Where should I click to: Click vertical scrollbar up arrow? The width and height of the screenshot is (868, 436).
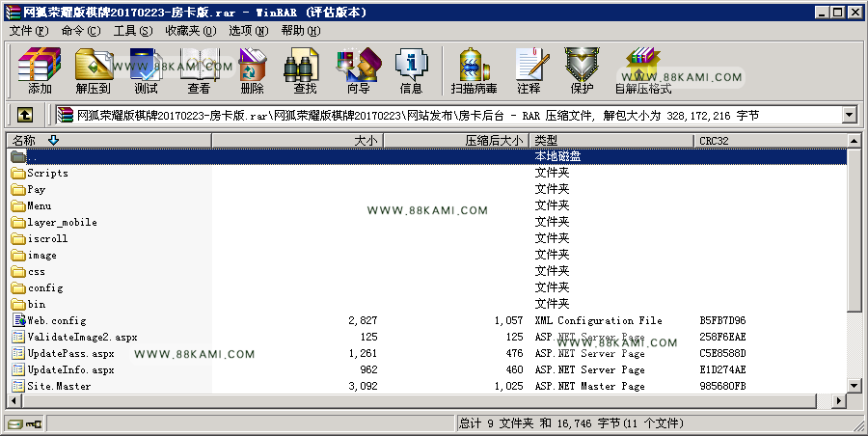point(854,141)
